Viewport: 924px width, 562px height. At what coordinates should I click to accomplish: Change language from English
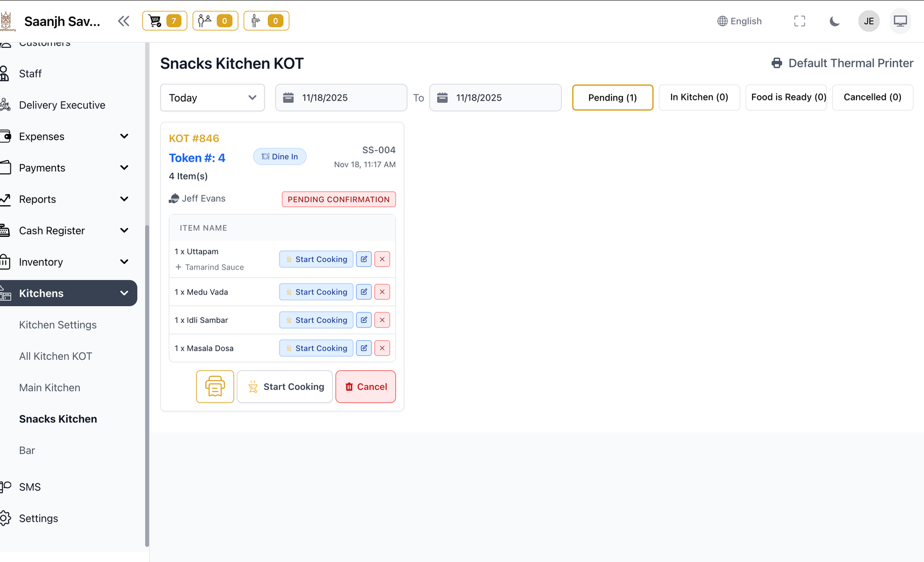click(739, 21)
